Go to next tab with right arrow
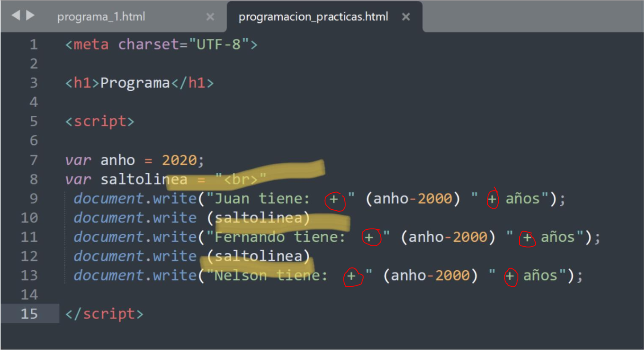 pyautogui.click(x=30, y=16)
